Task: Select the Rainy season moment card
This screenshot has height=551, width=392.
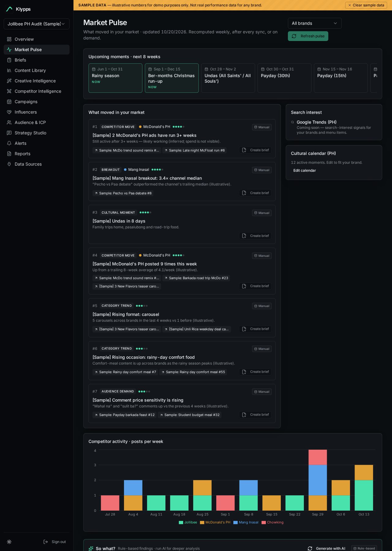Action: coord(115,78)
